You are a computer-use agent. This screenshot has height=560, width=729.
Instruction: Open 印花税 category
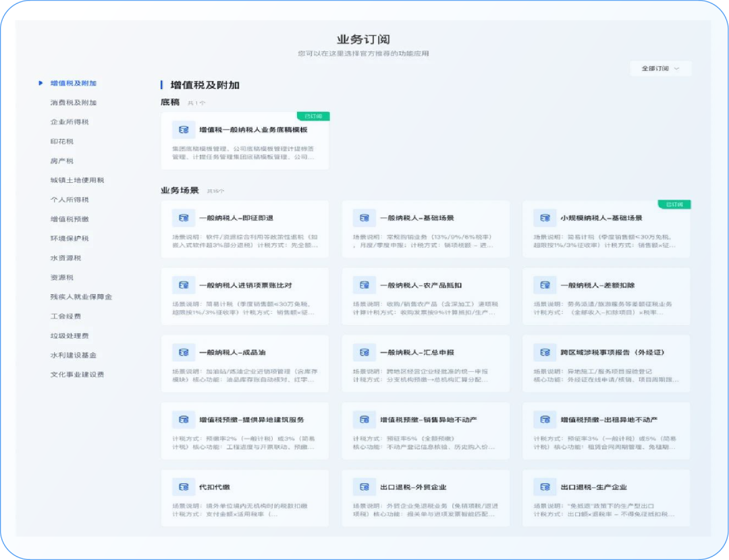(62, 142)
